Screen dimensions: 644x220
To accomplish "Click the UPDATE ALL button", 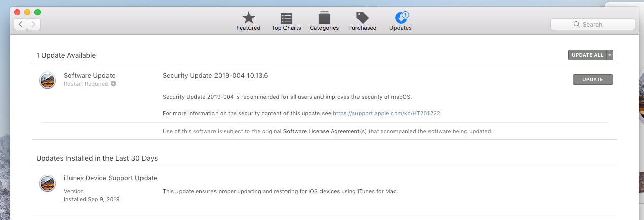I will [587, 55].
